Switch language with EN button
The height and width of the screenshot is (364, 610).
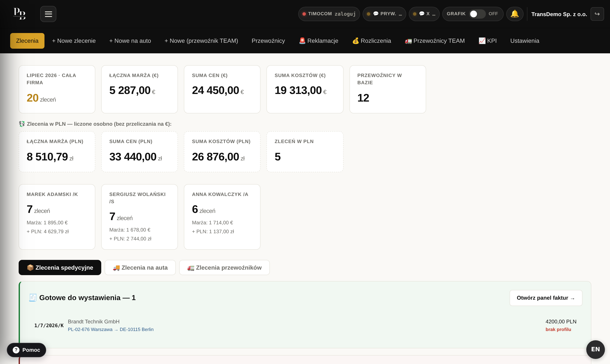pos(595,349)
